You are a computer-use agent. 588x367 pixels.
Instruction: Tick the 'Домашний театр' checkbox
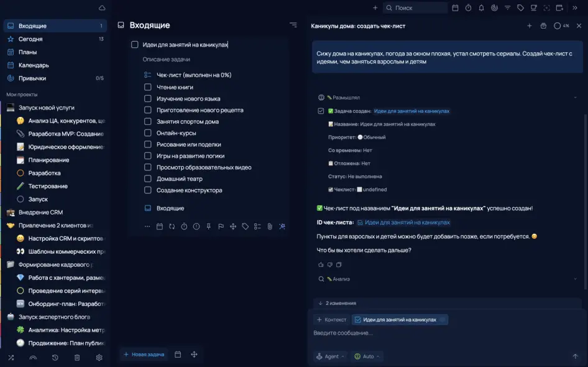[148, 179]
